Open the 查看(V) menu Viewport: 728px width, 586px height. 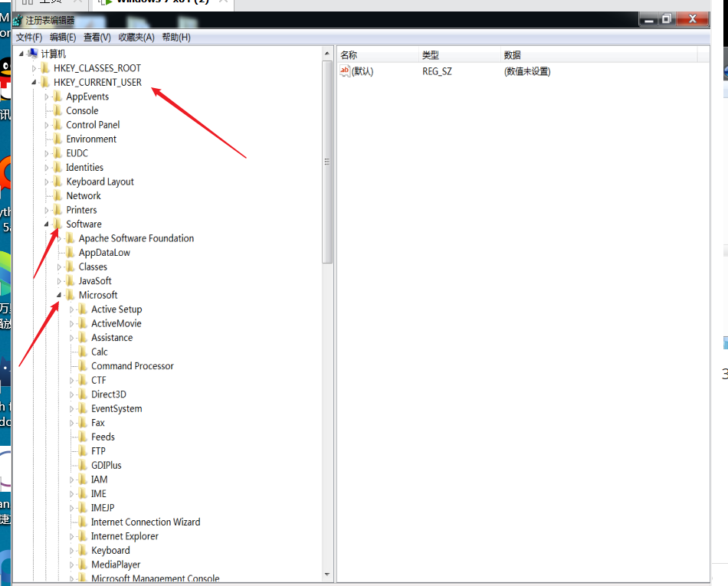pos(97,37)
